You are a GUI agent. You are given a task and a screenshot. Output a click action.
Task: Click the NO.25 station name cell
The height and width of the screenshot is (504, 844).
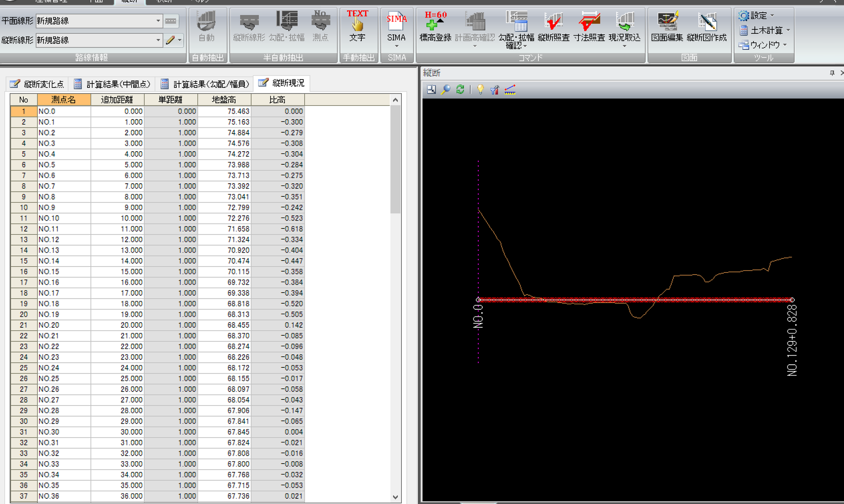64,378
